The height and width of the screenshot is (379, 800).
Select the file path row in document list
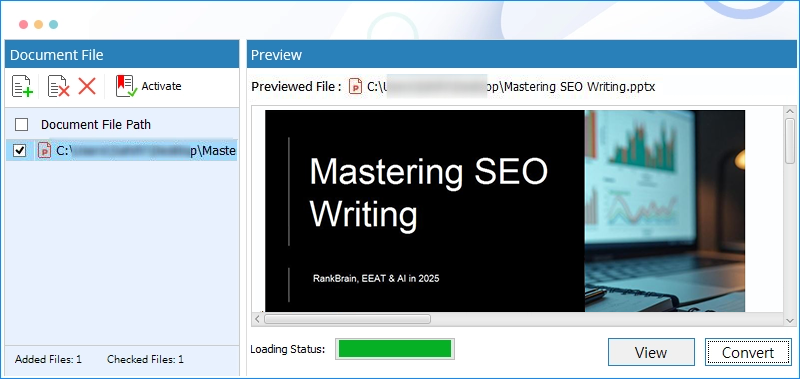coord(121,150)
